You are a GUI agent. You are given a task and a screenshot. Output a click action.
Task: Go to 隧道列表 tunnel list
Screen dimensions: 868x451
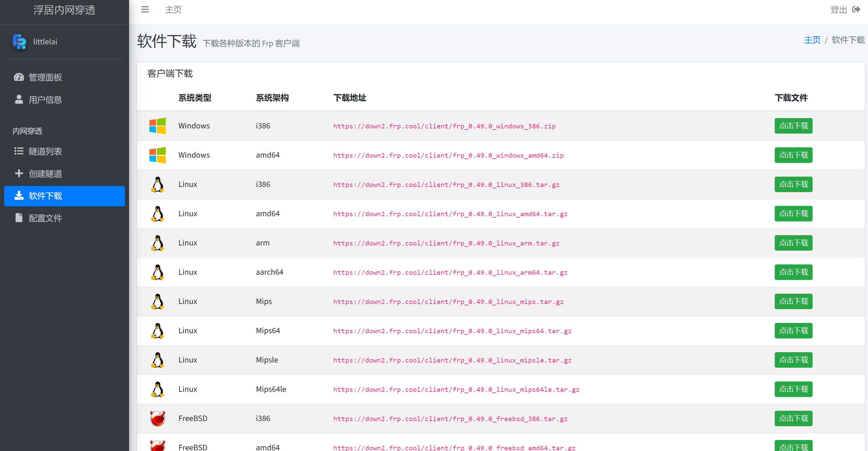point(45,151)
